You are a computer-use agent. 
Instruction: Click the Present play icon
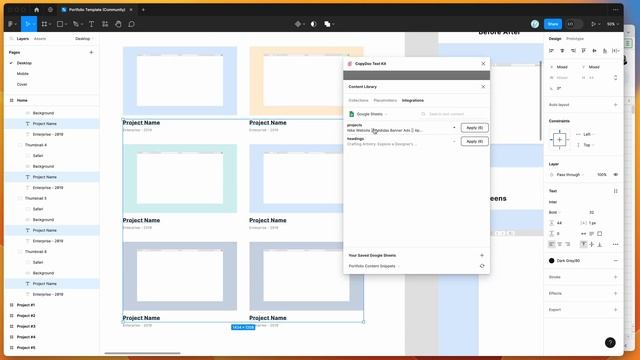[593, 24]
